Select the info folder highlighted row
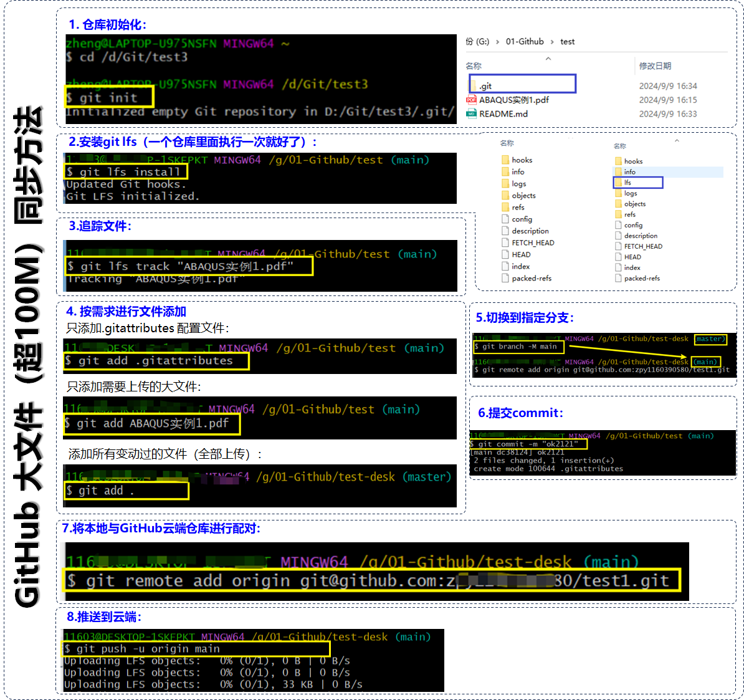Viewport: 744px width, 700px height. [x=668, y=172]
